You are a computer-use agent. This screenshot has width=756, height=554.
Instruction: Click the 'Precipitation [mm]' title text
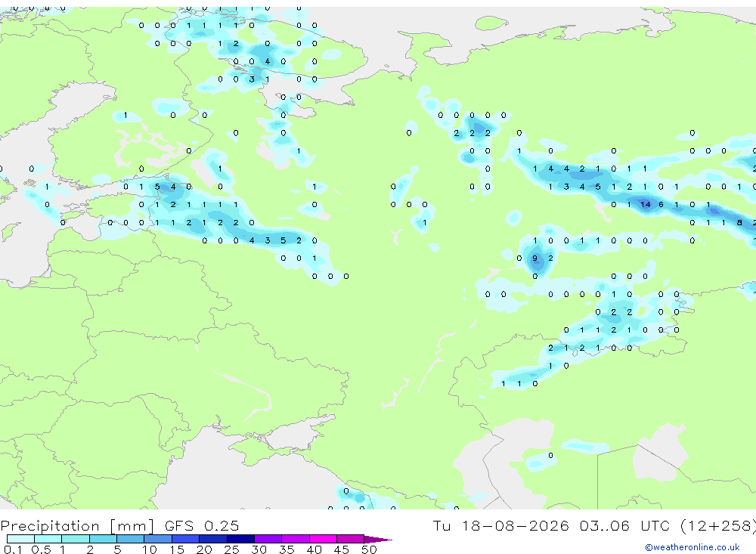(77, 526)
